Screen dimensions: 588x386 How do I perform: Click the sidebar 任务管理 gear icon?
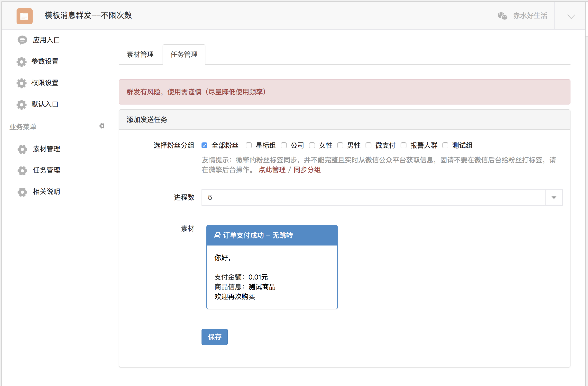pyautogui.click(x=22, y=171)
